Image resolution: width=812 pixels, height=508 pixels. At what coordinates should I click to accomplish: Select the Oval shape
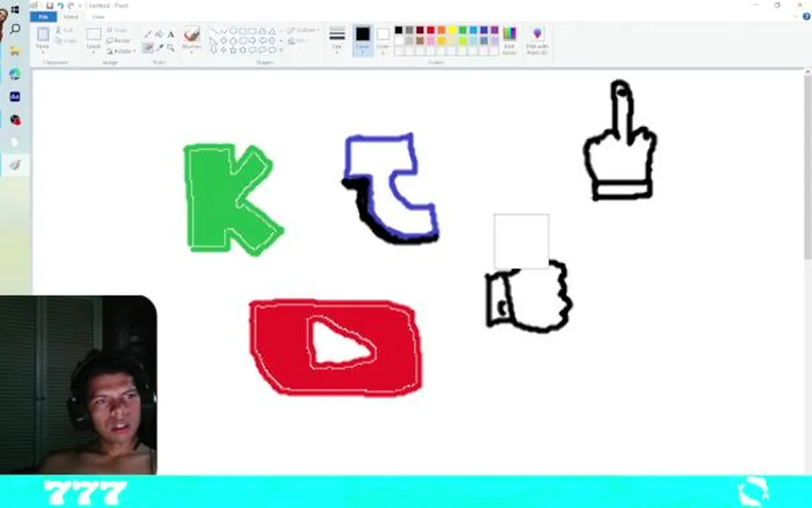(233, 31)
